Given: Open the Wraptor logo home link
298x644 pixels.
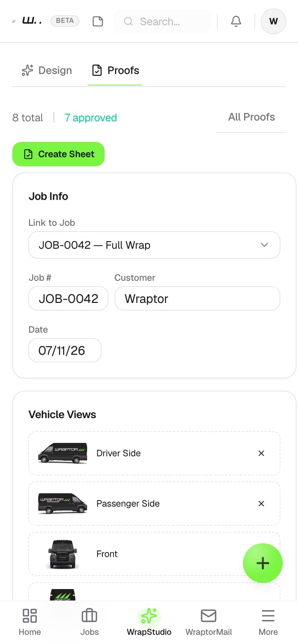Looking at the screenshot, I should 28,21.
